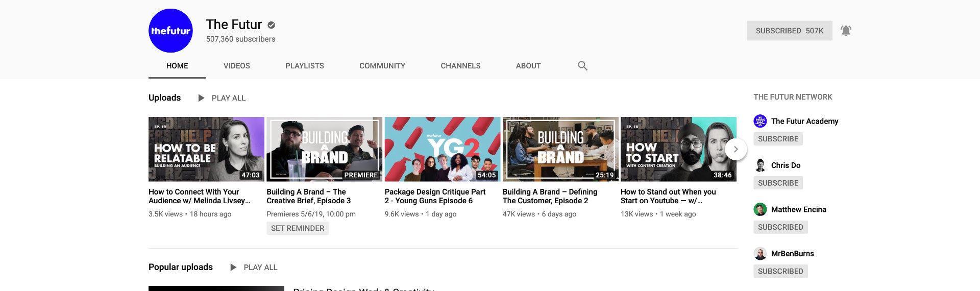Click Premieres 5/6/19, 10:00 pm text
This screenshot has width=980, height=291.
[x=311, y=214]
